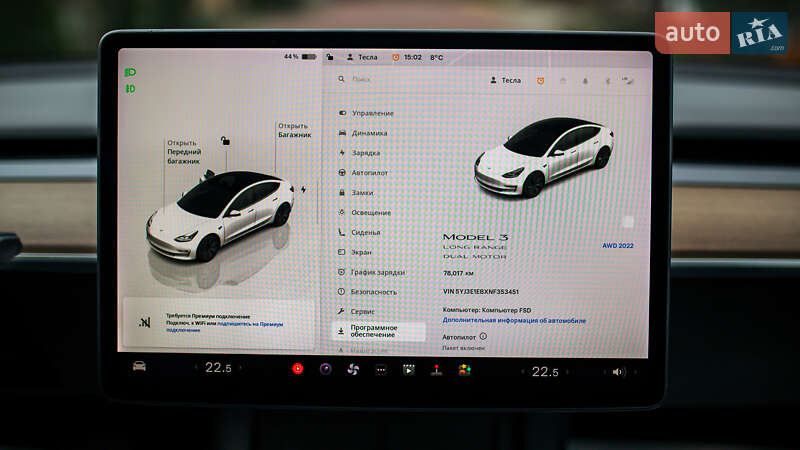Viewport: 800px width, 450px height.
Task: Select Программное обеспечение menu item
Action: (x=379, y=331)
